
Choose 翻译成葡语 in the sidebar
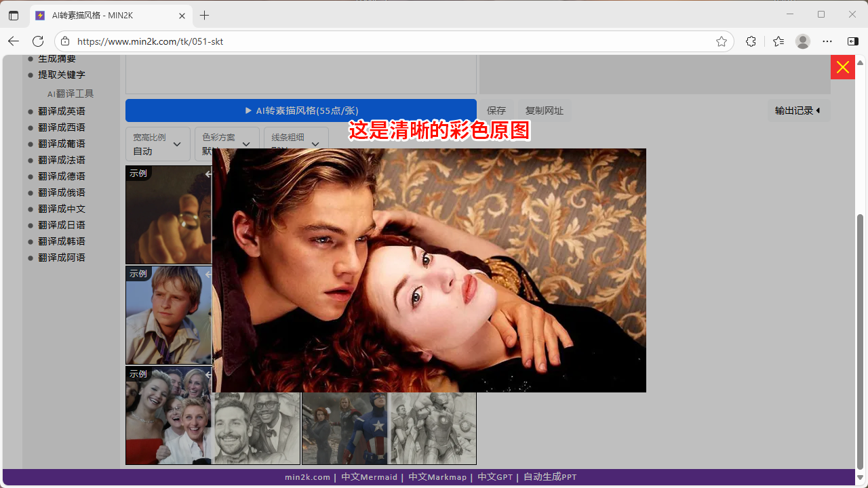(x=62, y=144)
